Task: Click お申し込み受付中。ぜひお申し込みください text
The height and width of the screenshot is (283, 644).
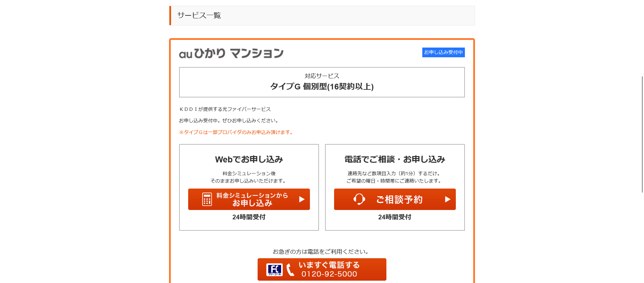Action: tap(229, 121)
